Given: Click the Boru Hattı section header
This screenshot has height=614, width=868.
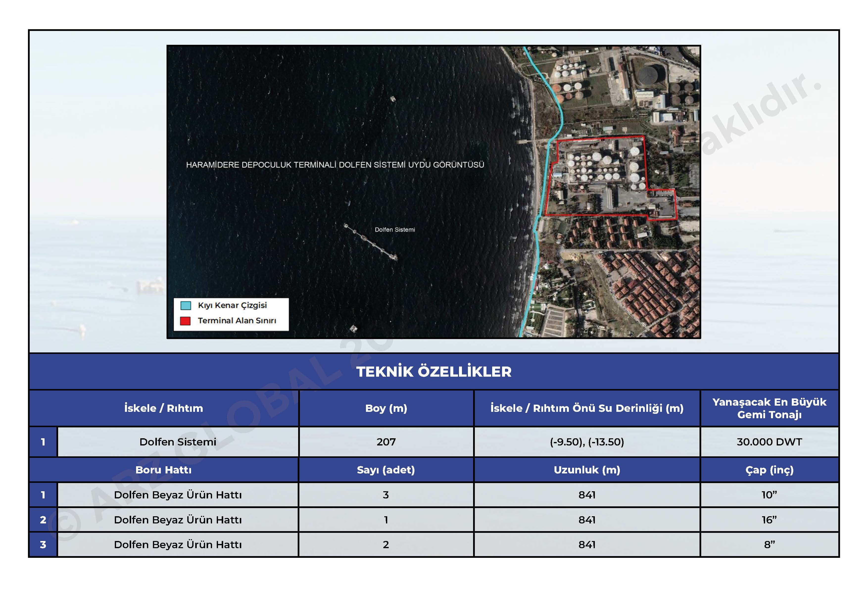Looking at the screenshot, I should (x=164, y=470).
